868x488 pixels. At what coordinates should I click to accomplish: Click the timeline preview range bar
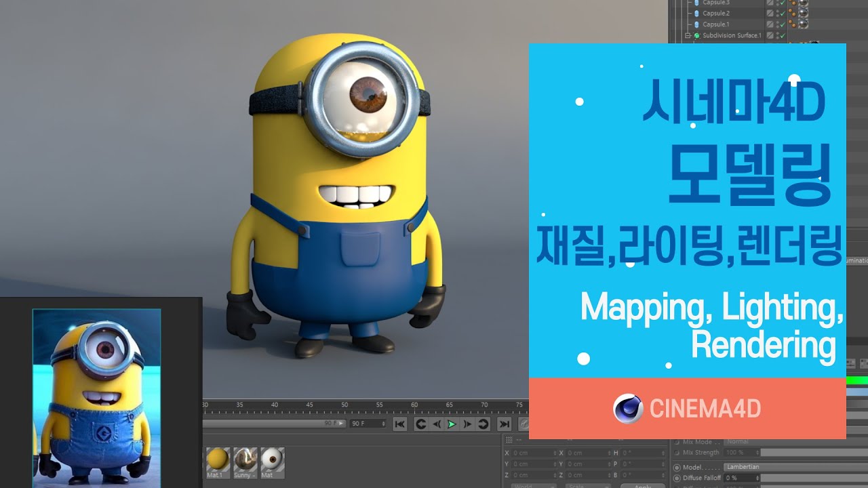click(x=274, y=424)
